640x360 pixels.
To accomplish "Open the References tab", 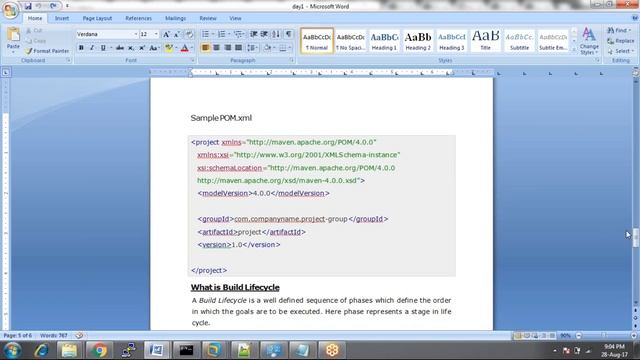I will point(138,18).
